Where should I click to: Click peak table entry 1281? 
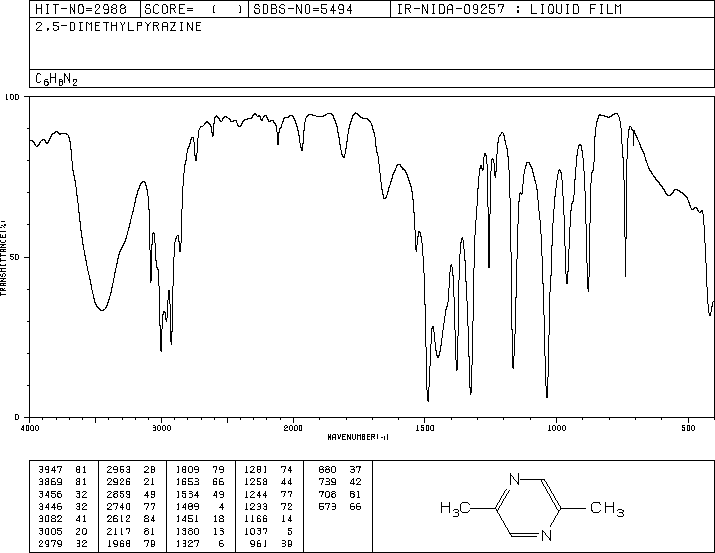pos(256,470)
